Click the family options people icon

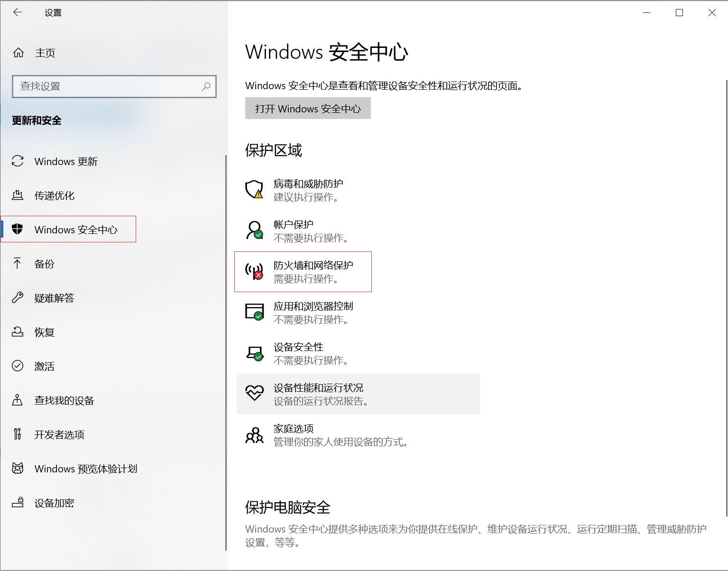pos(254,434)
